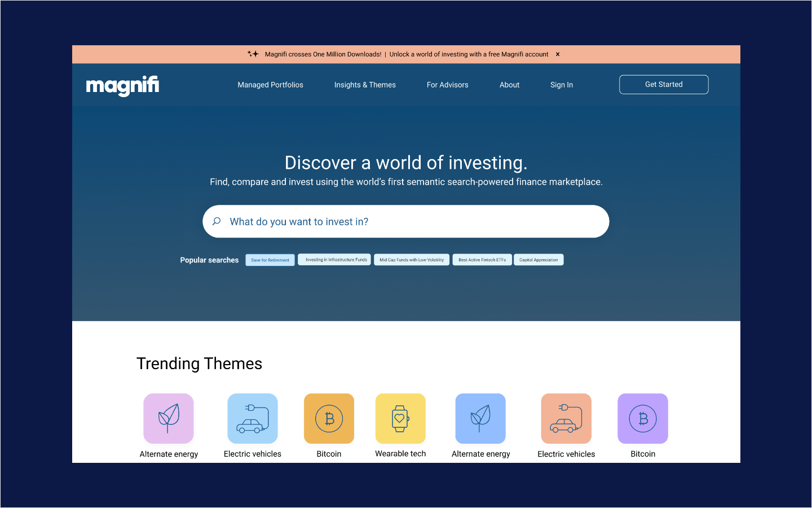Click the 'Trending Themes' heading
Image resolution: width=812 pixels, height=508 pixels.
199,364
